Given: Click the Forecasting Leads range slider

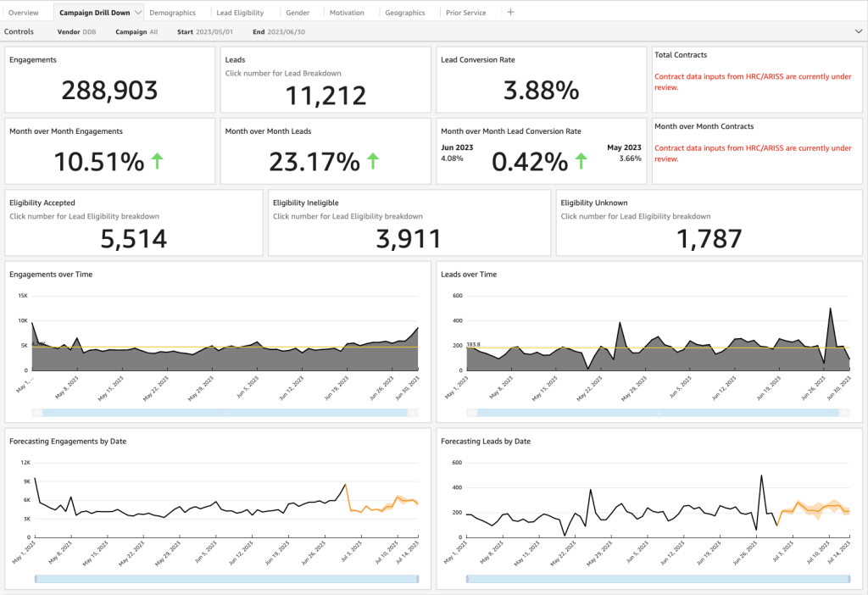Looking at the screenshot, I should [658, 579].
